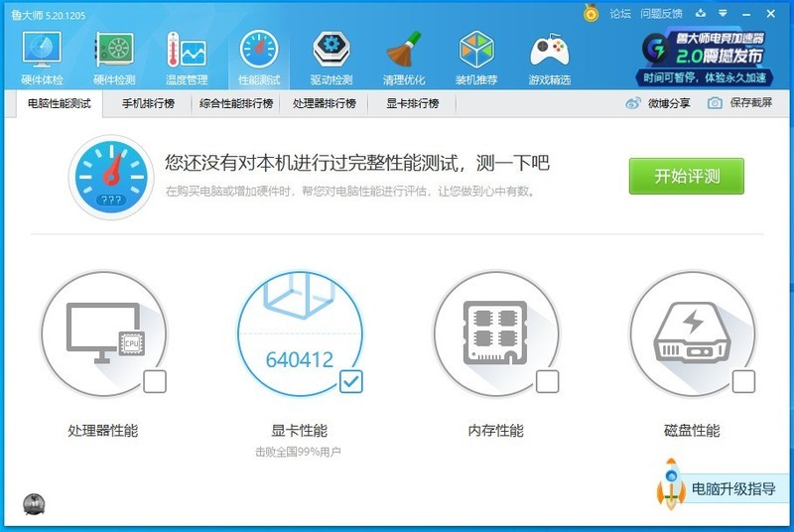
Task: Click the 磁盘性能 disk drive circle
Action: coord(692,333)
